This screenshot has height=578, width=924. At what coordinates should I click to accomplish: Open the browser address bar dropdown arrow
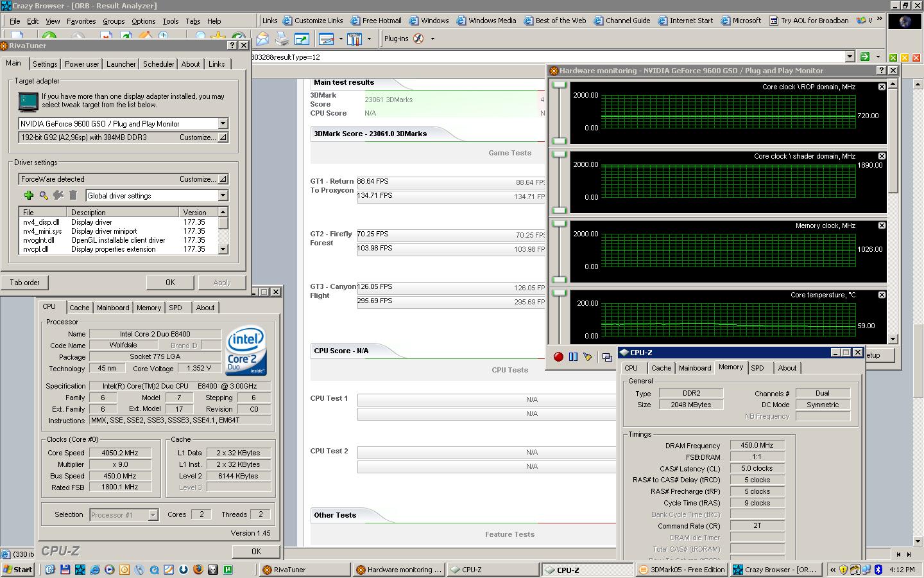(x=850, y=57)
